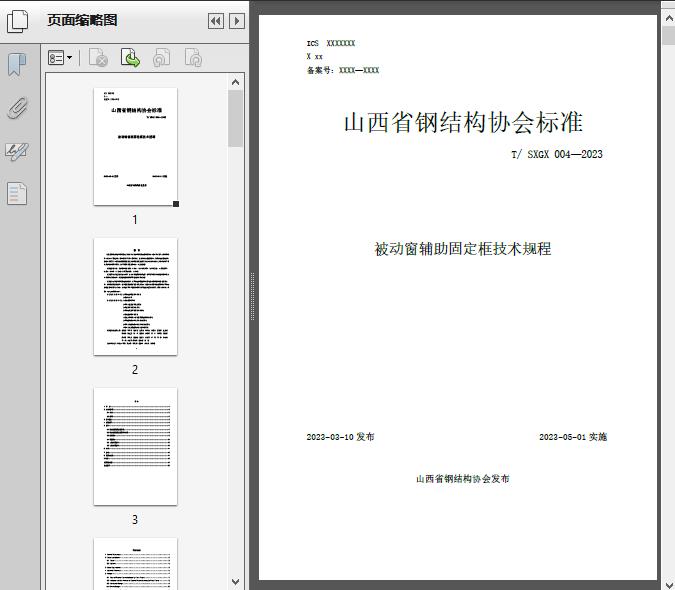Click the right-arrow expand panel button

[237, 21]
